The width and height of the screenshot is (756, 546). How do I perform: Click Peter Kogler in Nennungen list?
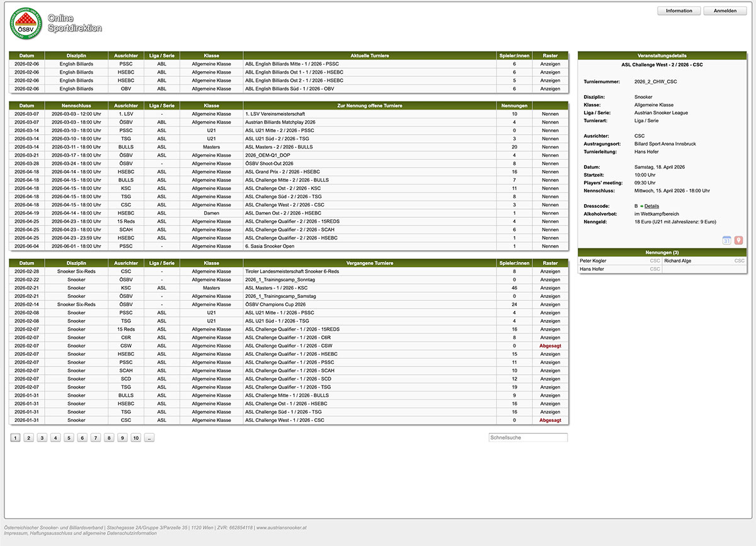593,261
